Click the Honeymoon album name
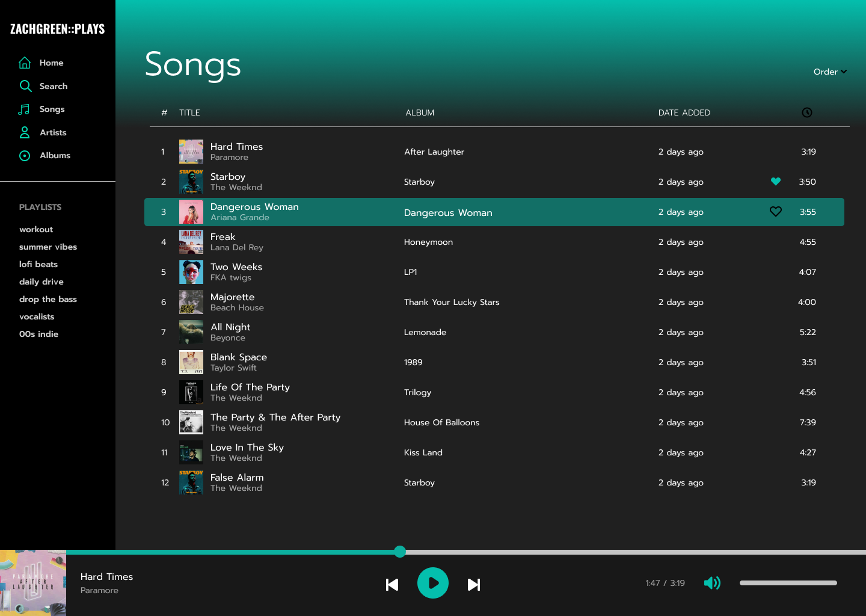 pyautogui.click(x=429, y=242)
